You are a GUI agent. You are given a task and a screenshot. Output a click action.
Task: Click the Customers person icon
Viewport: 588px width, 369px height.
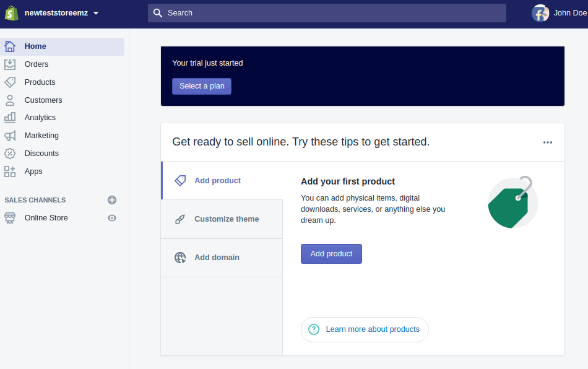10,100
